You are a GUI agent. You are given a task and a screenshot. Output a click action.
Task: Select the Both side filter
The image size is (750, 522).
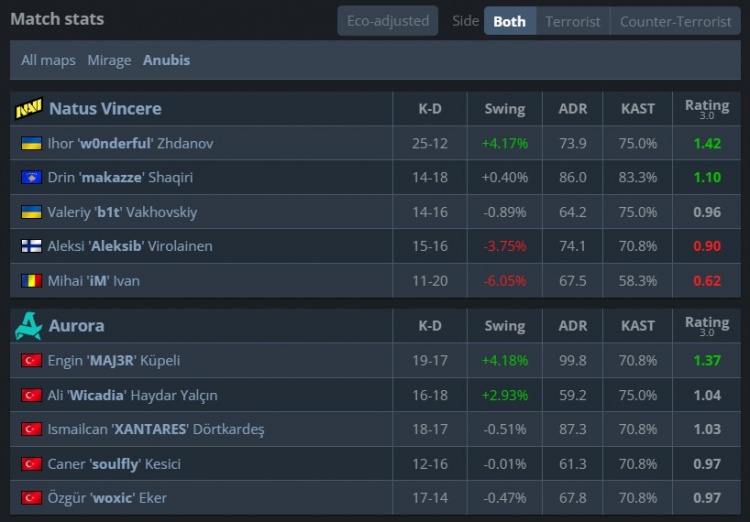tap(509, 21)
